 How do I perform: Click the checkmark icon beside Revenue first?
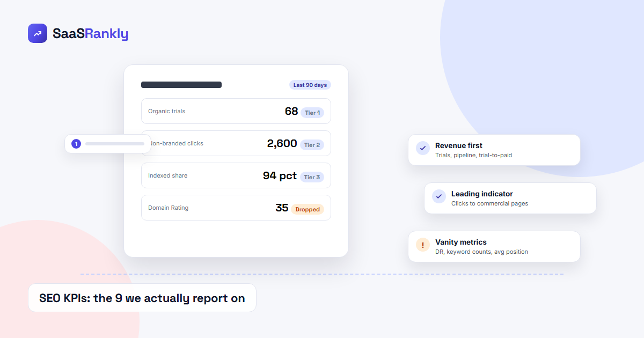point(423,149)
